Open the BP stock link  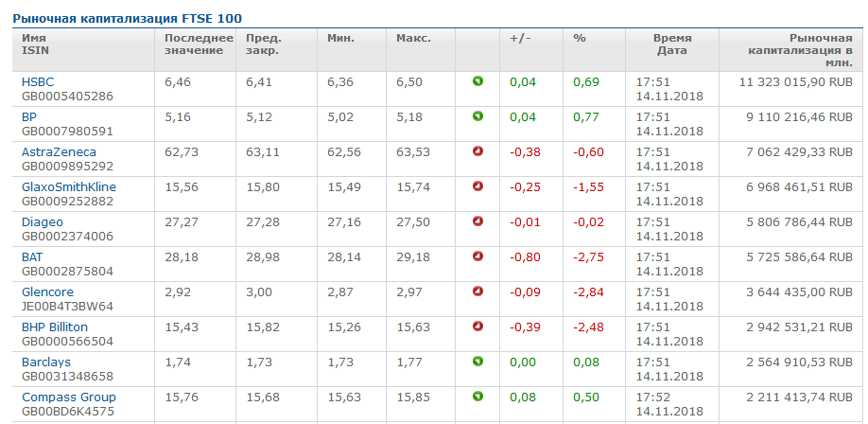(28, 117)
